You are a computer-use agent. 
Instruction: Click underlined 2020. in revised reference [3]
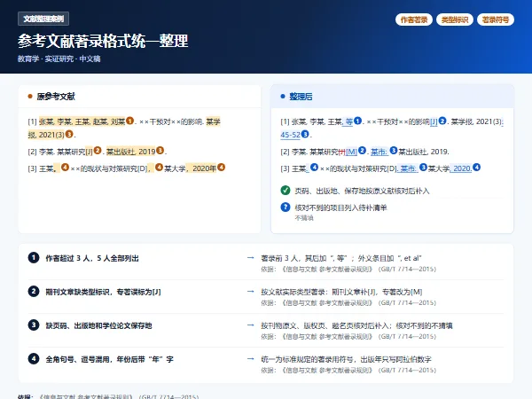coord(461,168)
